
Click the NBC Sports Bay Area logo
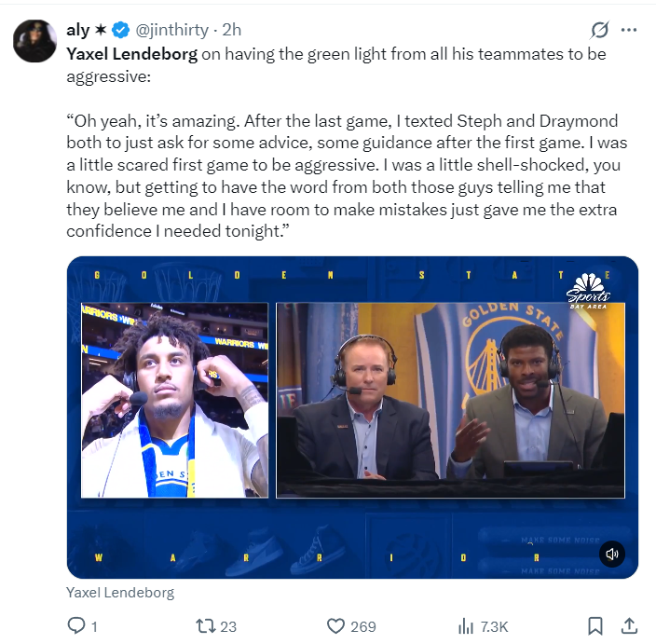click(588, 291)
